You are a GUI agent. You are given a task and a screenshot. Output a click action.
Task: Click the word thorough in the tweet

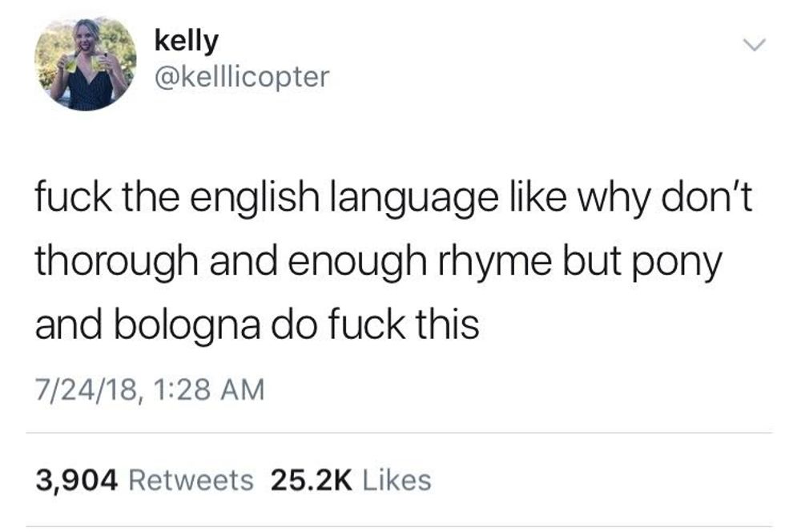(x=116, y=263)
